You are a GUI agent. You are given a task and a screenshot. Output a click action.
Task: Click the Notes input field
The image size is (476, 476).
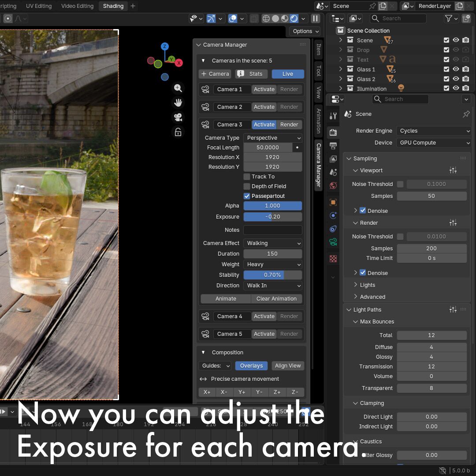272,230
